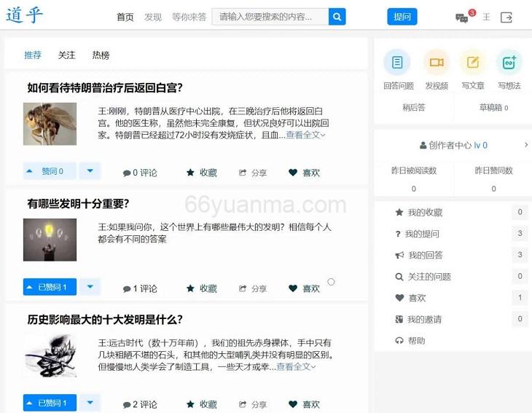Open 我的提问 in the sidebar
Screen dimensions: 532x413
418,234
